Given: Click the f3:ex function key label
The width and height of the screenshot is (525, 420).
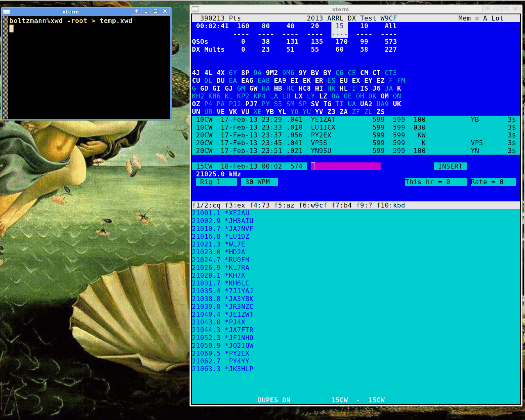Looking at the screenshot, I should coord(235,205).
